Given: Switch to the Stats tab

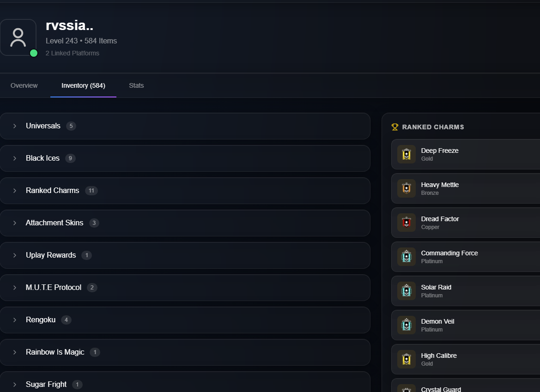Looking at the screenshot, I should (136, 86).
